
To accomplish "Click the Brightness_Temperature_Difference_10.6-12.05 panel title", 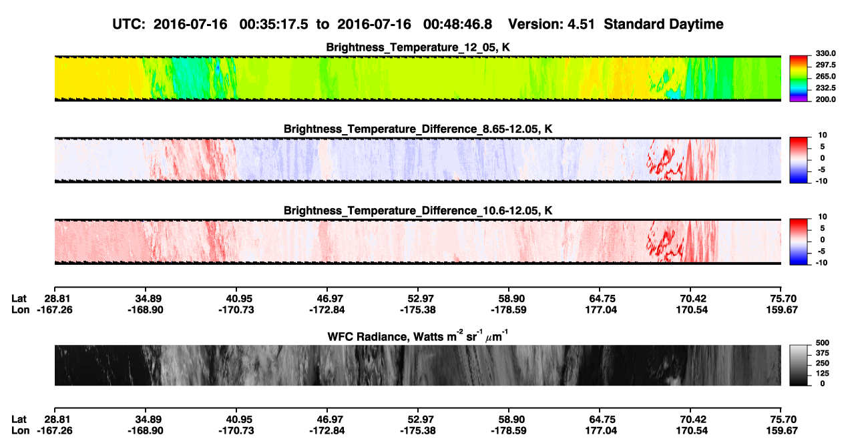I will pos(418,211).
